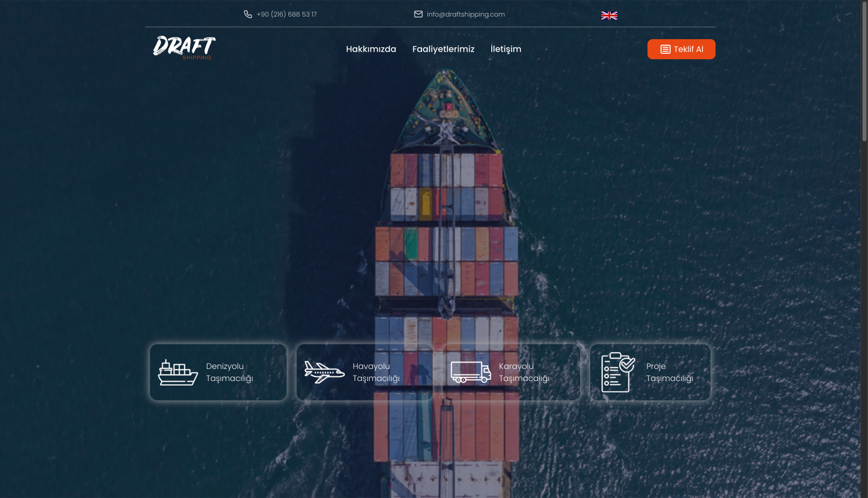868x498 pixels.
Task: Open the Havayolu Taşımacılığı text link
Action: [376, 372]
